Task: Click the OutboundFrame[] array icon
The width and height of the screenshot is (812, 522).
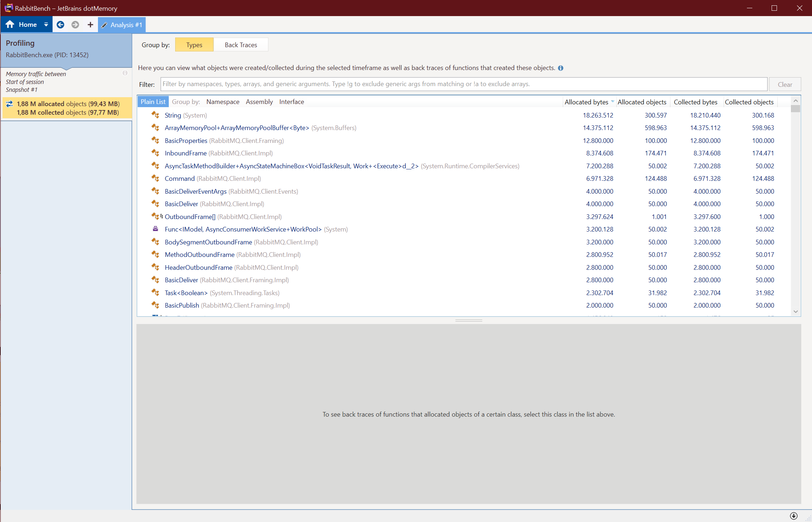Action: point(157,217)
